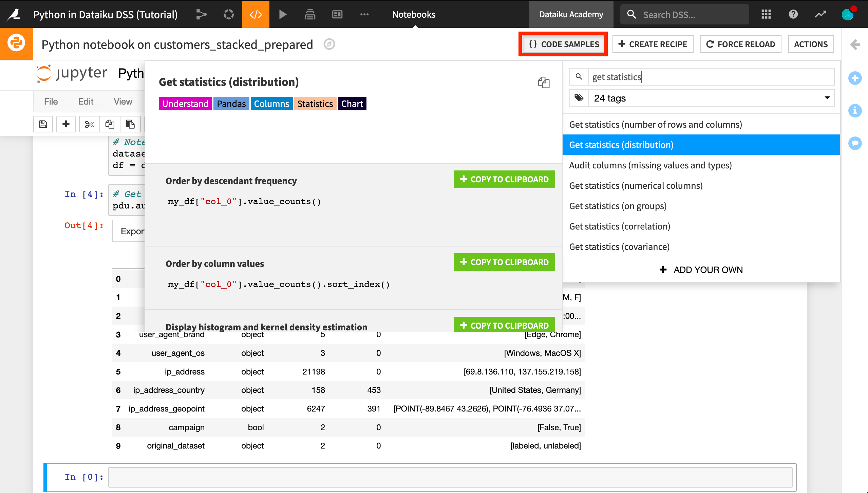Open the user profile avatar

[x=848, y=14]
